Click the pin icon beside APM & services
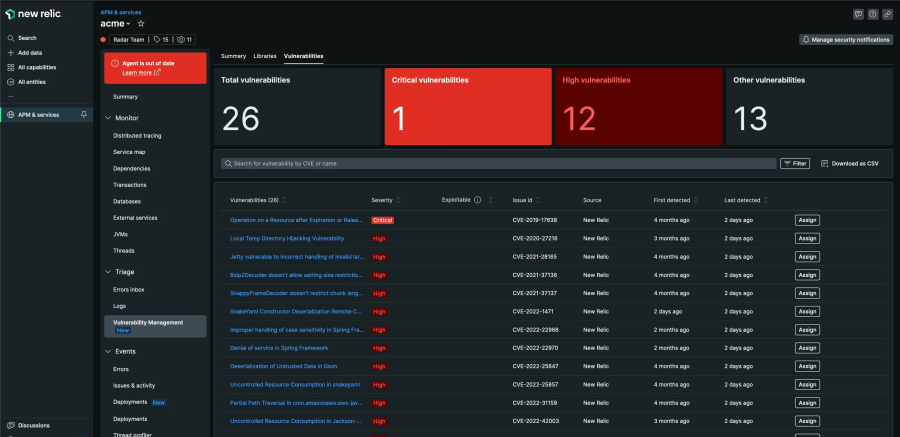 83,115
